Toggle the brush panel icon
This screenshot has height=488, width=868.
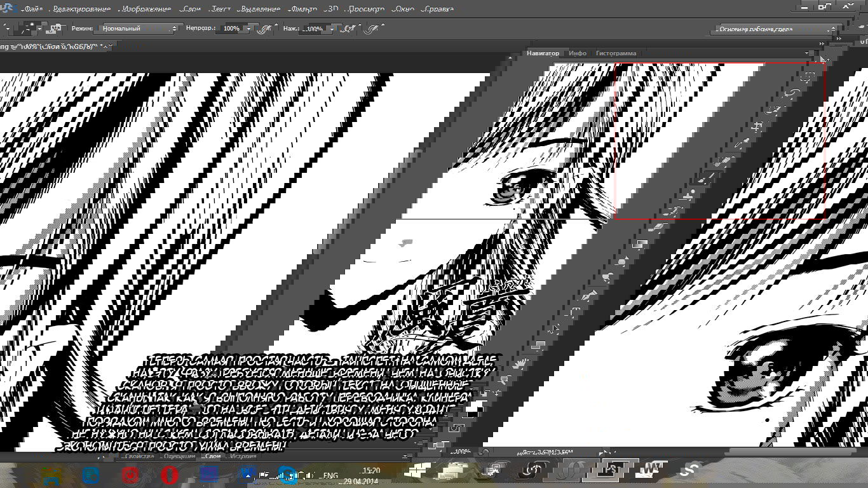(x=57, y=29)
